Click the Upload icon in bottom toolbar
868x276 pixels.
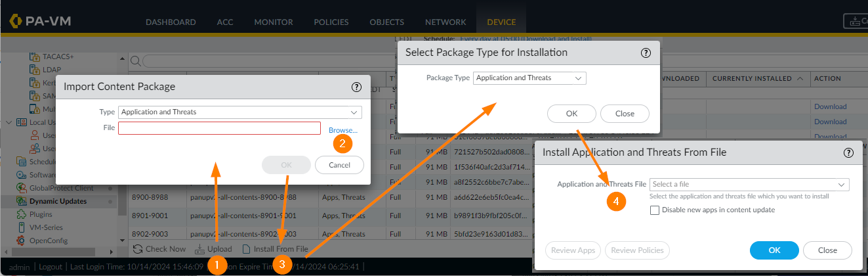tap(200, 249)
